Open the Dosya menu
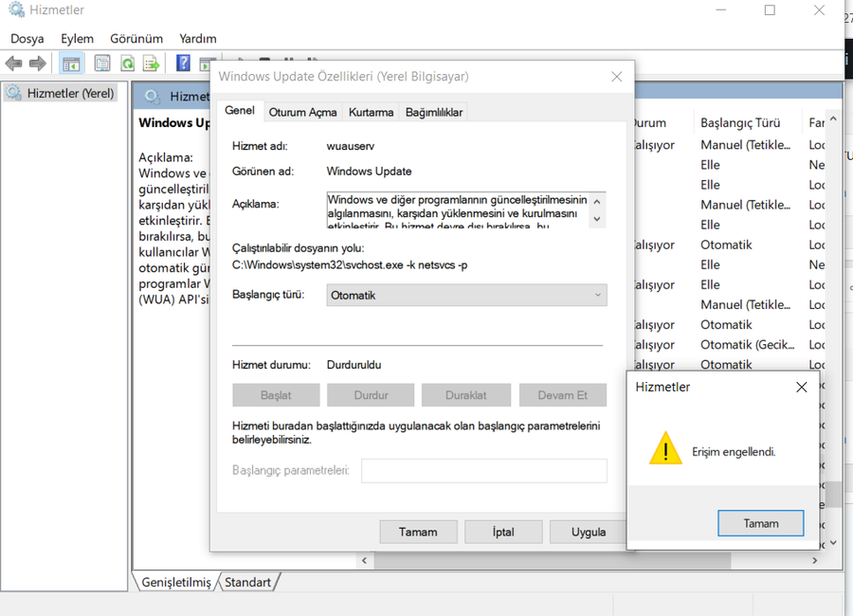The height and width of the screenshot is (616, 853). 27,39
